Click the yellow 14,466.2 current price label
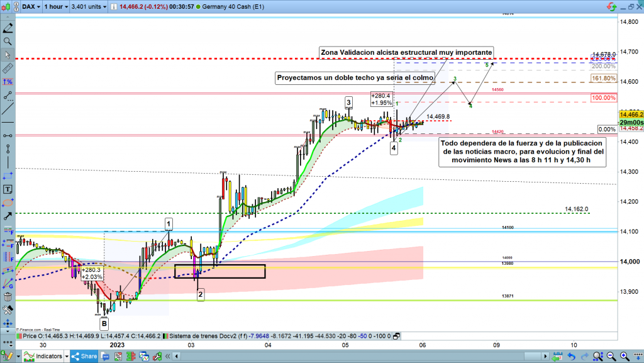Screen dimensions: 644x363 click(631, 114)
